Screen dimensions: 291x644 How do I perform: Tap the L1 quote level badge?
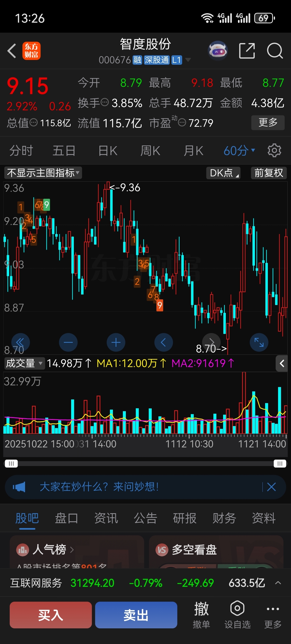click(177, 60)
